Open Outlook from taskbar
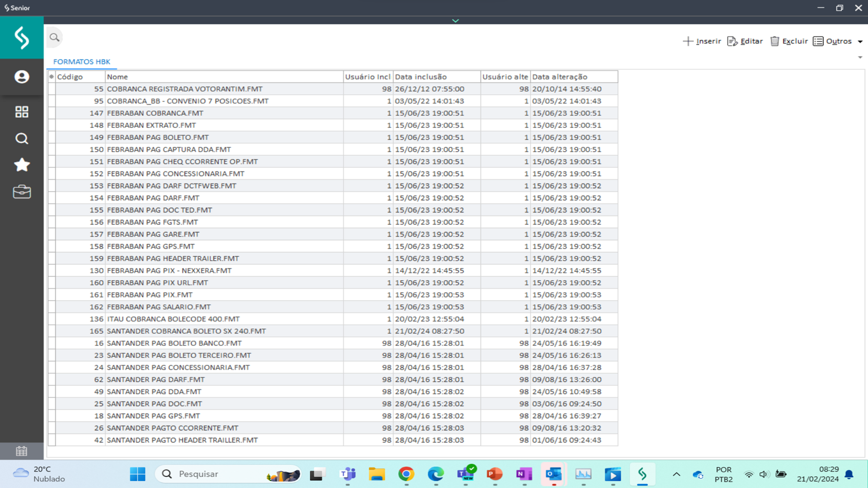Image resolution: width=868 pixels, height=488 pixels. [x=554, y=474]
